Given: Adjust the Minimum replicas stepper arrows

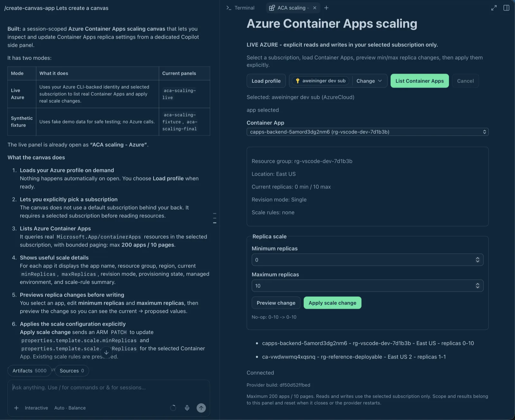Looking at the screenshot, I should [478, 260].
